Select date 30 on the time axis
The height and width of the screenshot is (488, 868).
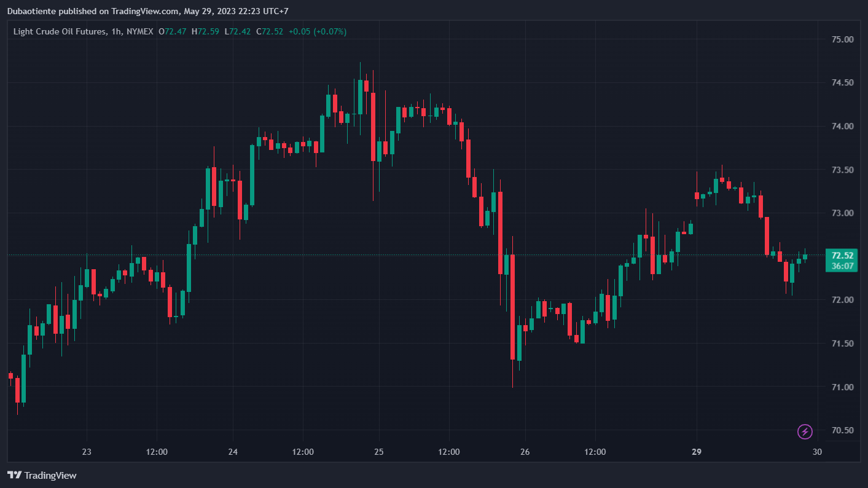(x=817, y=452)
